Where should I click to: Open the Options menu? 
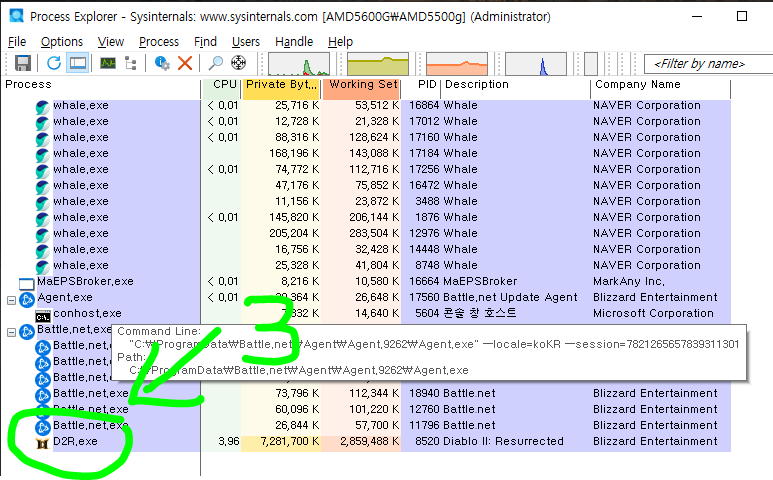(62, 42)
